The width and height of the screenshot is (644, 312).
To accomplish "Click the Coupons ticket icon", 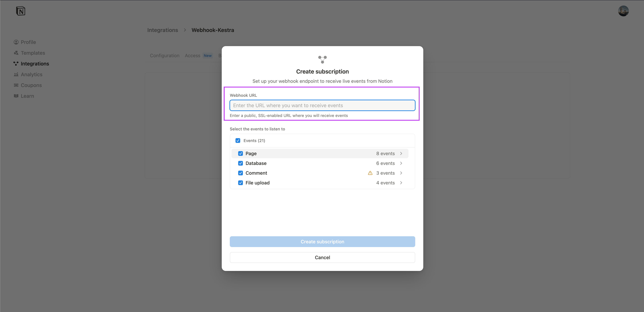I will click(16, 85).
